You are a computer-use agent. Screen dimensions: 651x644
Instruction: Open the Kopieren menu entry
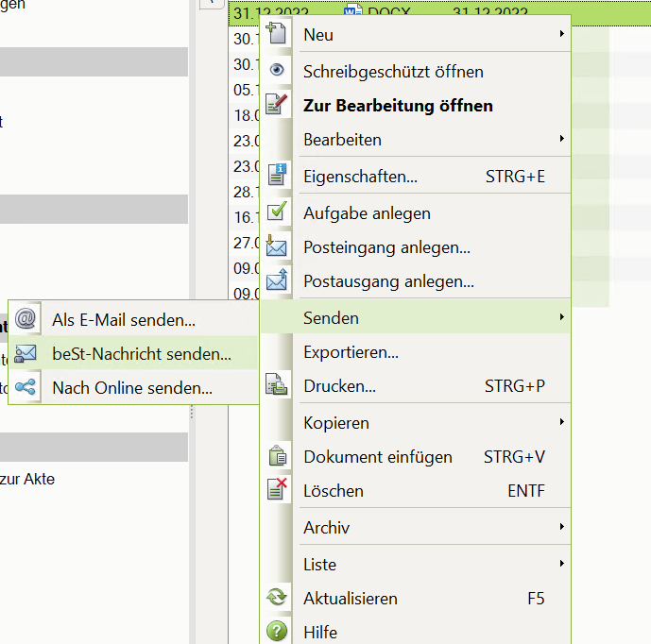click(x=416, y=423)
